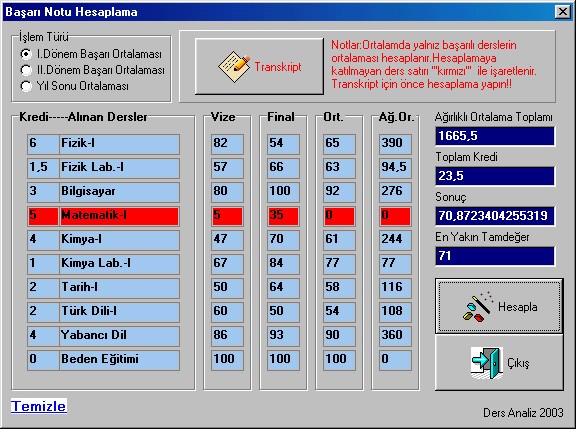This screenshot has height=429, width=576.
Task: Click the red Ağ.Or. field of Matematik-I
Action: coord(395,216)
